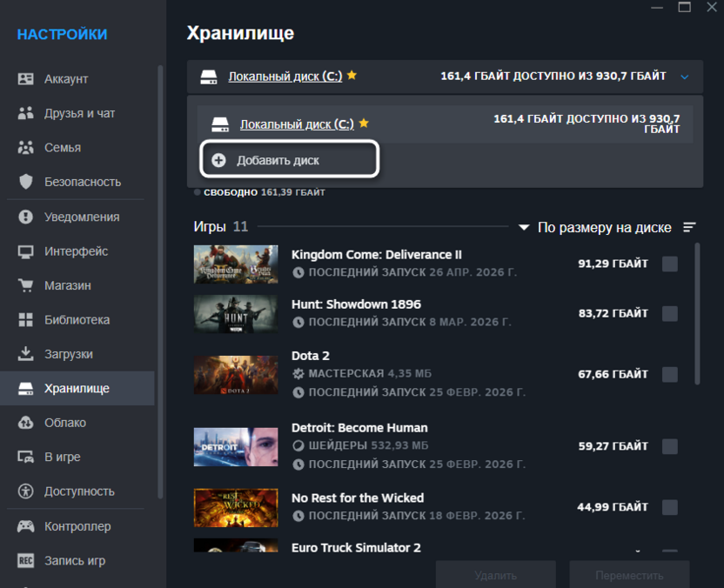Click the Detroit: Become Human thumbnail

coord(236,447)
